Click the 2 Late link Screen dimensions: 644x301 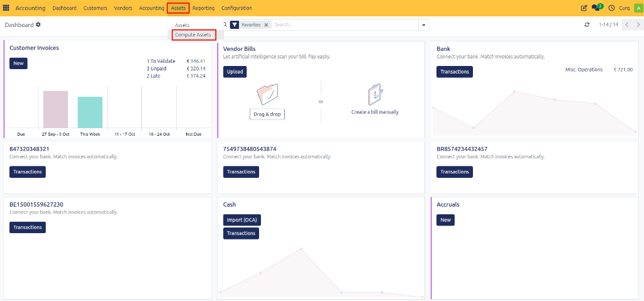click(153, 76)
